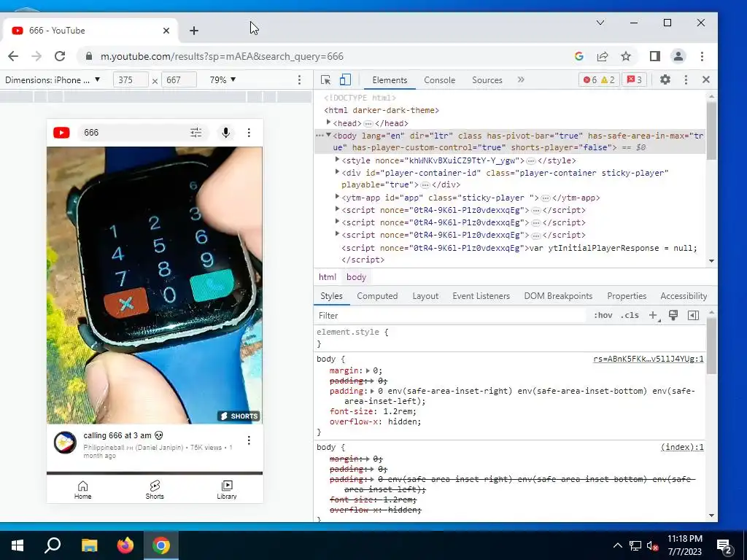Viewport: 747px width, 560px height.
Task: Open the DOM Breakpoints tab
Action: coord(558,296)
